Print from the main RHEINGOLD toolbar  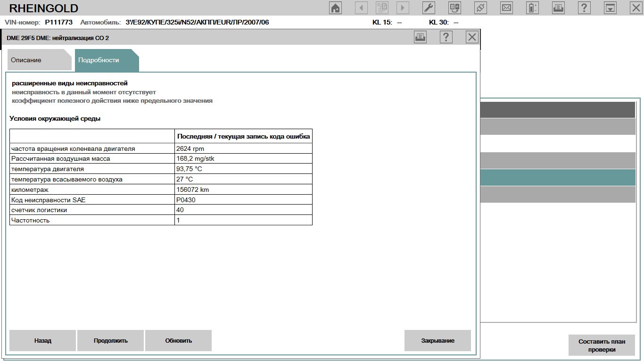558,8
